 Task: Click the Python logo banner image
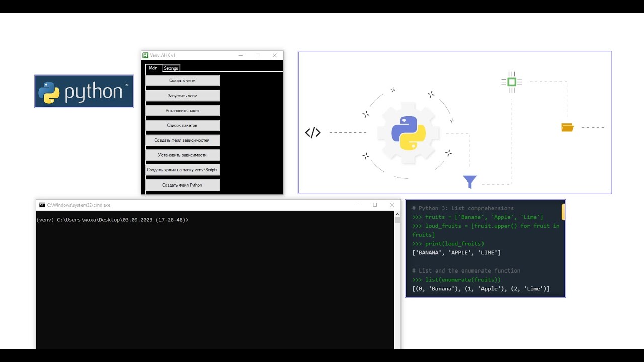pos(84,92)
